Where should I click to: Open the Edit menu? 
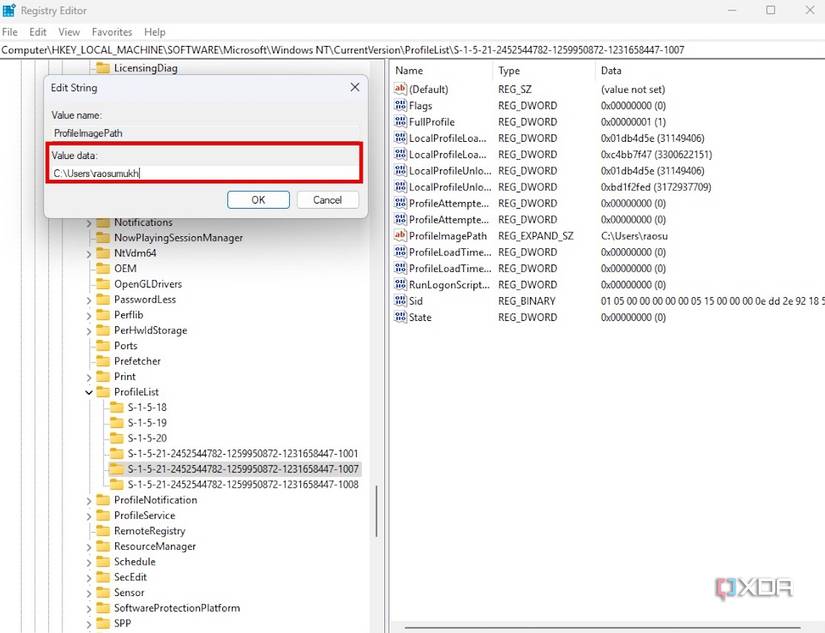coord(38,32)
